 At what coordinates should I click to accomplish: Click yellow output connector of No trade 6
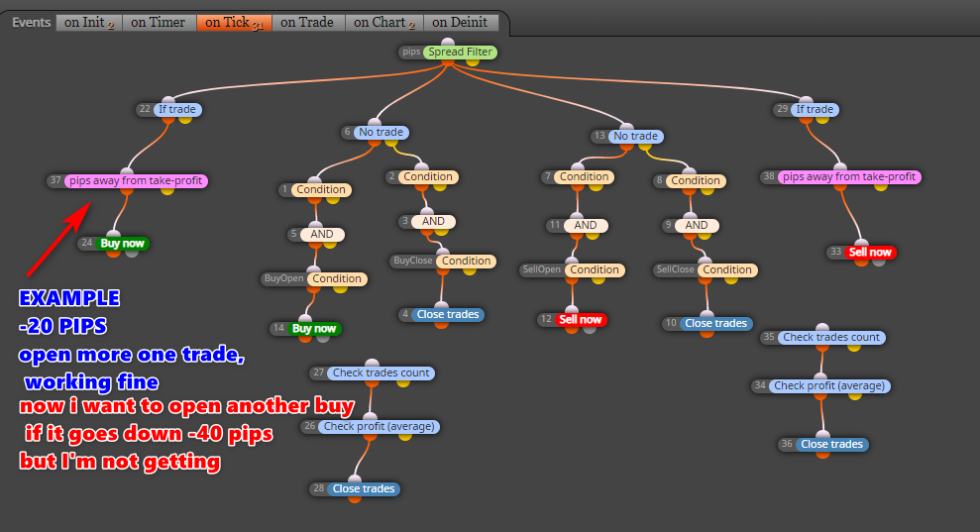pos(391,142)
